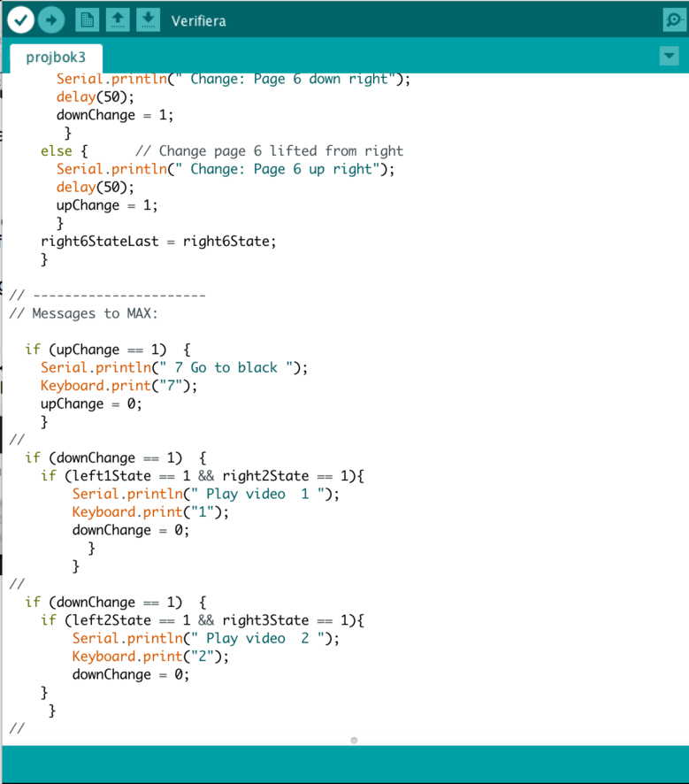Image resolution: width=689 pixels, height=784 pixels.
Task: Open the Serial Monitor magnifier icon
Action: [674, 19]
